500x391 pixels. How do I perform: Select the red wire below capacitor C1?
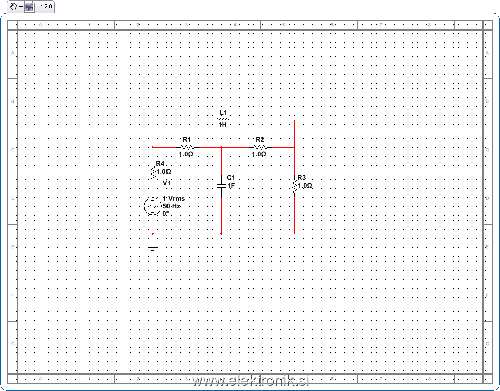(221, 216)
